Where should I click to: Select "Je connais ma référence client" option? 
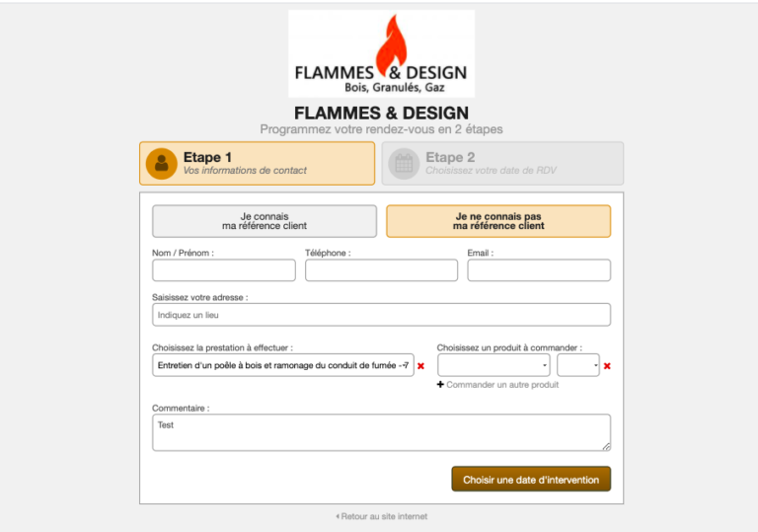[x=265, y=221]
